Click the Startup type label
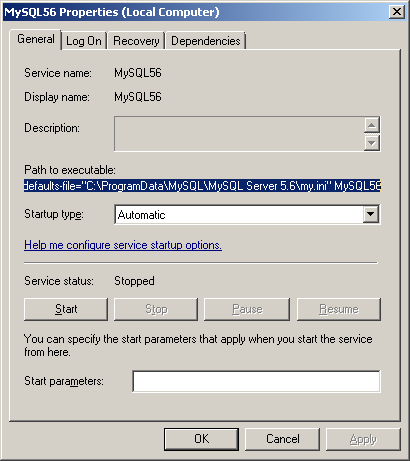 tap(54, 214)
